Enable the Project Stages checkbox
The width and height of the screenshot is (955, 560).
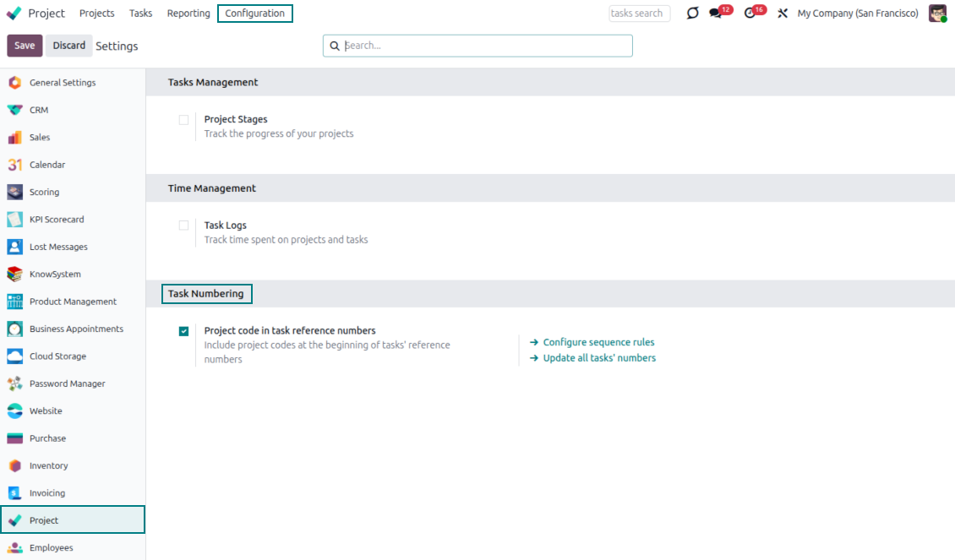pyautogui.click(x=183, y=120)
